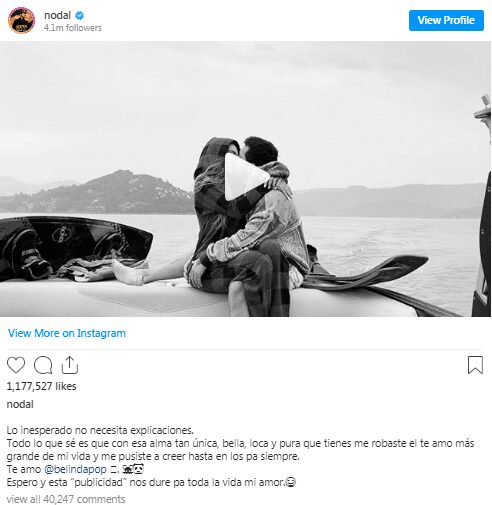
Task: Click the laughing emoji ending the caption
Action: [291, 482]
